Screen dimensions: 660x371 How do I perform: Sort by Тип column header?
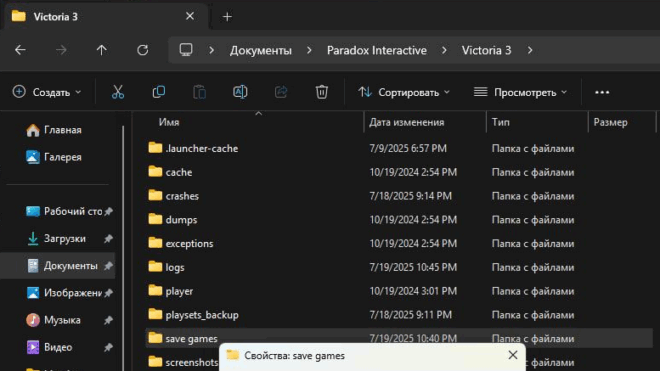pos(500,122)
